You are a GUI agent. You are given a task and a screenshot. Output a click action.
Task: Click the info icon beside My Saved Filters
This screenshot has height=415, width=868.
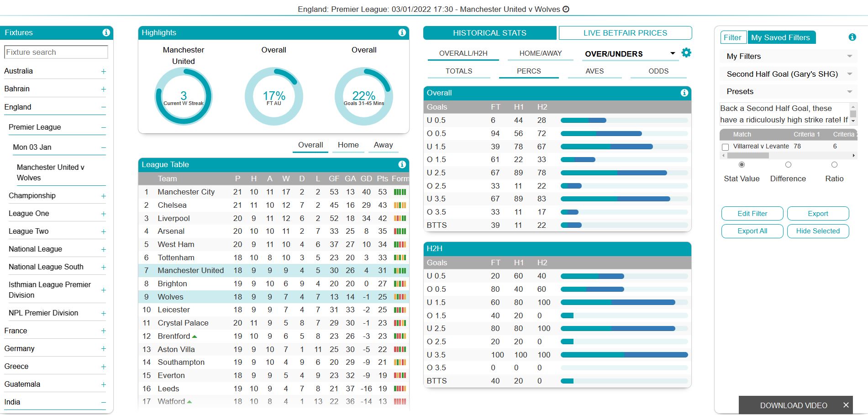pyautogui.click(x=852, y=37)
